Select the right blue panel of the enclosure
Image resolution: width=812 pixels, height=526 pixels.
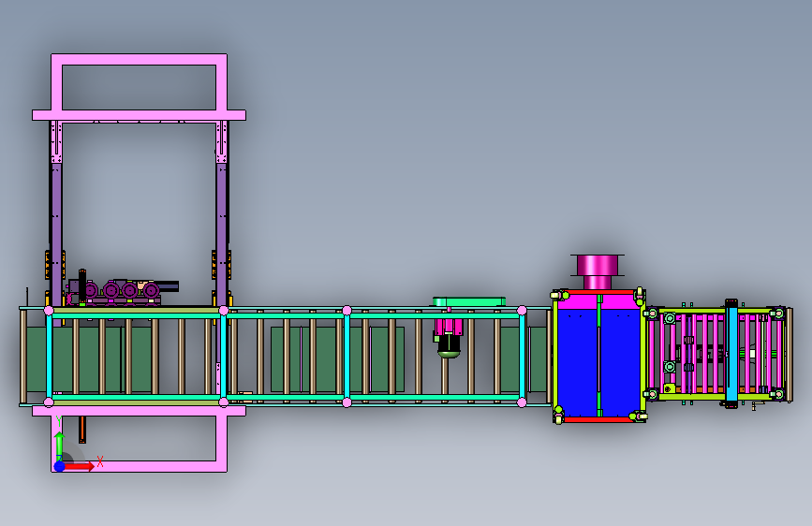(620, 362)
